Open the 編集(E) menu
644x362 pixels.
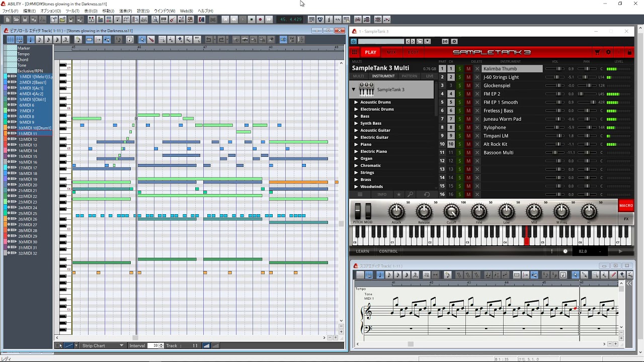[x=29, y=11]
